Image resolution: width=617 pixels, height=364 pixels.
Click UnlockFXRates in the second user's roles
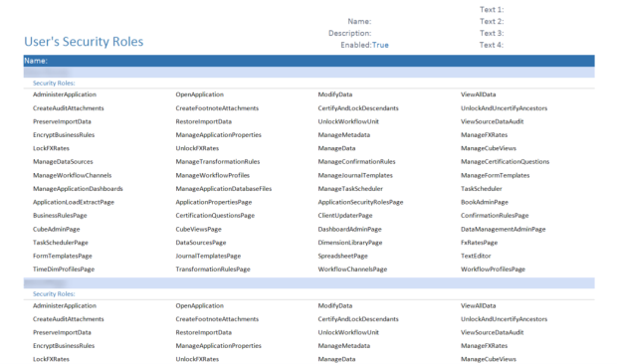pyautogui.click(x=197, y=359)
